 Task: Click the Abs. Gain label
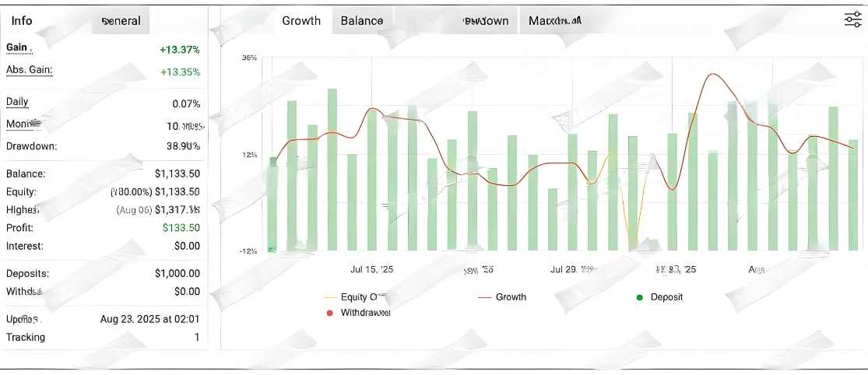tap(29, 70)
